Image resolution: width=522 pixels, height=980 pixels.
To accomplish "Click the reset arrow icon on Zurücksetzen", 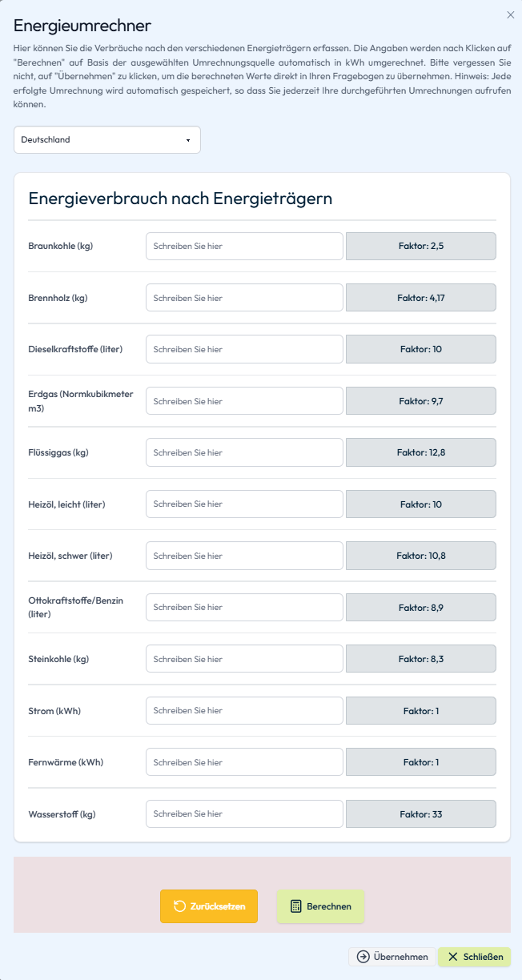I will [x=179, y=906].
